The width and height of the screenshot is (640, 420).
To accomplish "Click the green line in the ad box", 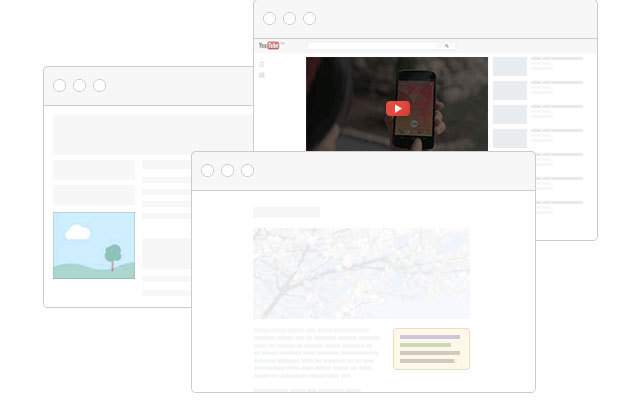I will (425, 345).
